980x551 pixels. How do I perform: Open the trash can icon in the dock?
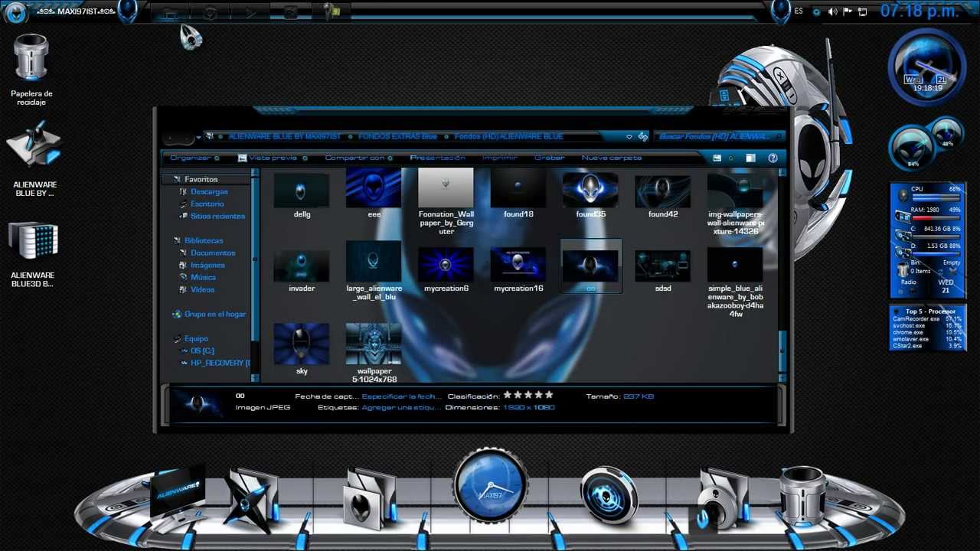tap(802, 496)
